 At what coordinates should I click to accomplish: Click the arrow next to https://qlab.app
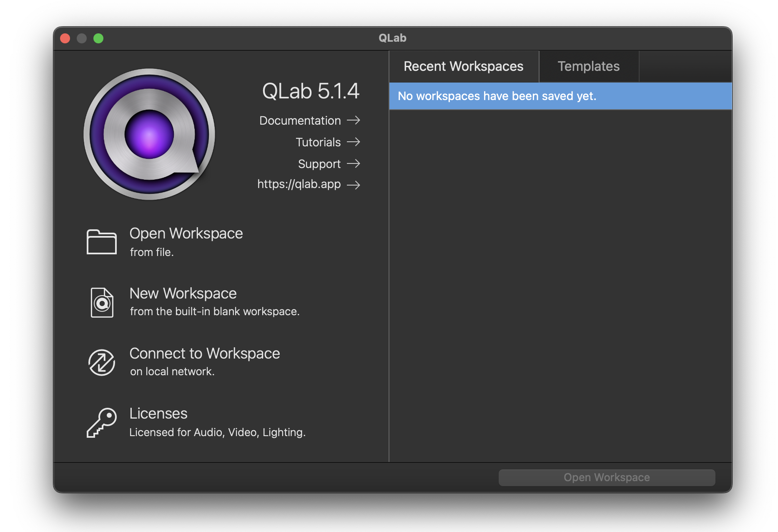[x=354, y=185]
